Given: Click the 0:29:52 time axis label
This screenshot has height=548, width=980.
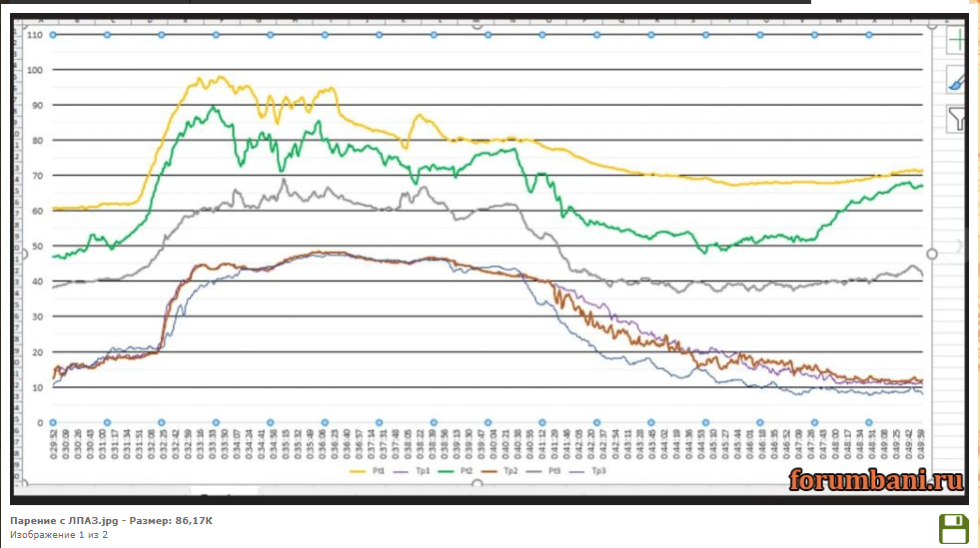Looking at the screenshot, I should click(x=54, y=444).
